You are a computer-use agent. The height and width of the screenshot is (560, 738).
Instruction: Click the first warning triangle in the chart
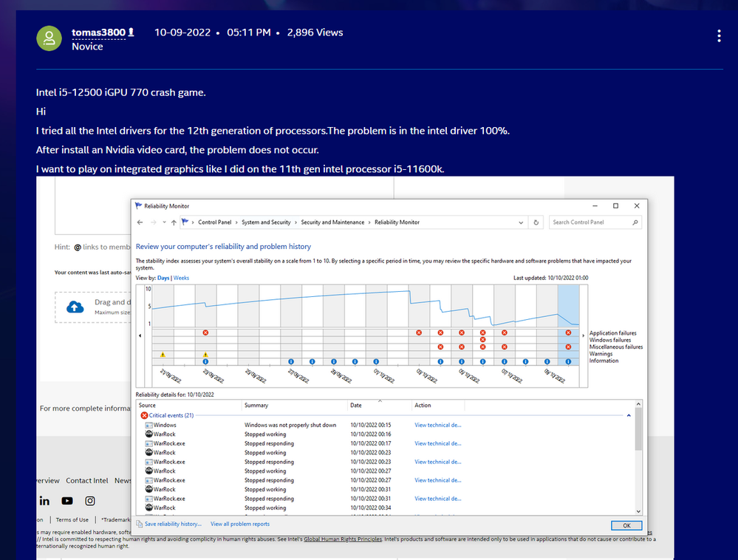pos(163,355)
